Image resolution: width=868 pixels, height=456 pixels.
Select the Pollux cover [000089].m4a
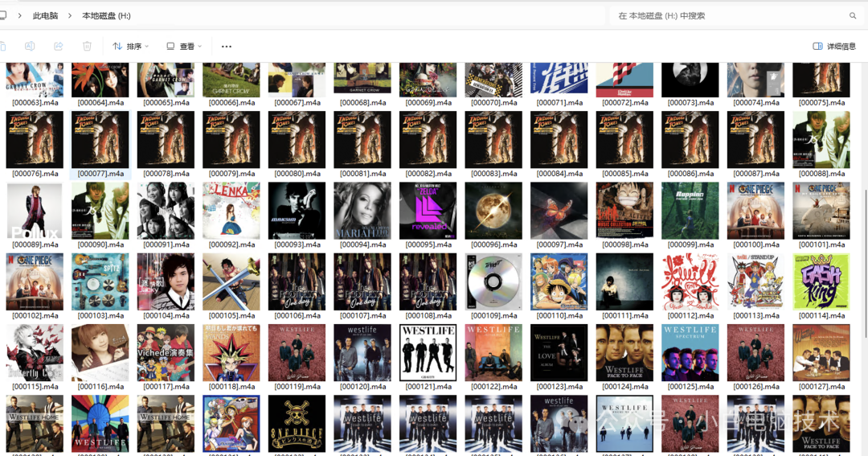[x=35, y=211]
